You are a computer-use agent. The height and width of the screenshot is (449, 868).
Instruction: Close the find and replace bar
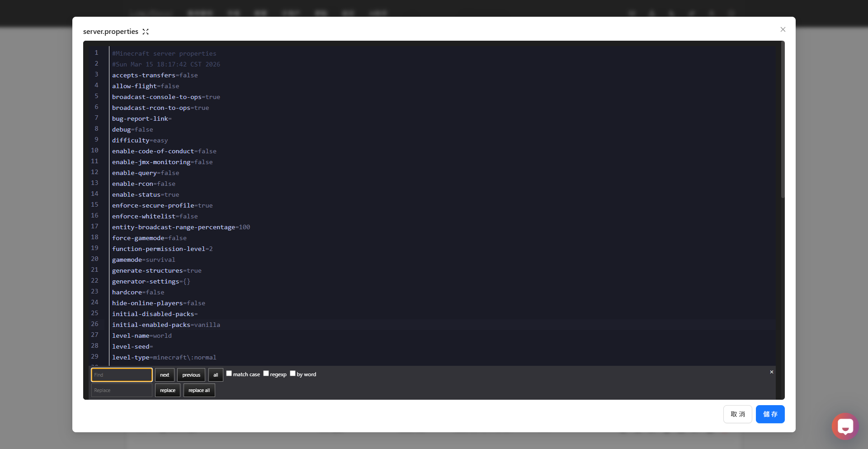(771, 372)
